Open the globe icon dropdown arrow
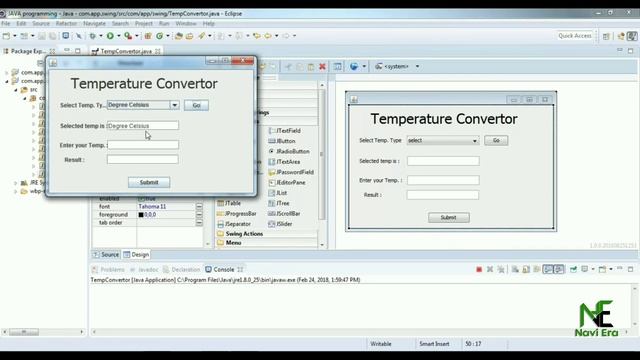The width and height of the screenshot is (640, 360). (x=364, y=67)
